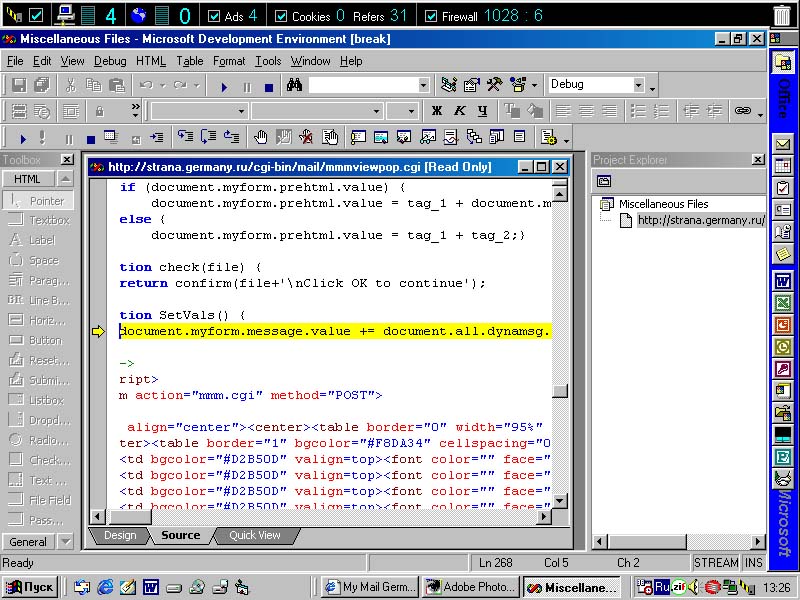
Task: Open the Debug configuration dropdown
Action: [638, 85]
